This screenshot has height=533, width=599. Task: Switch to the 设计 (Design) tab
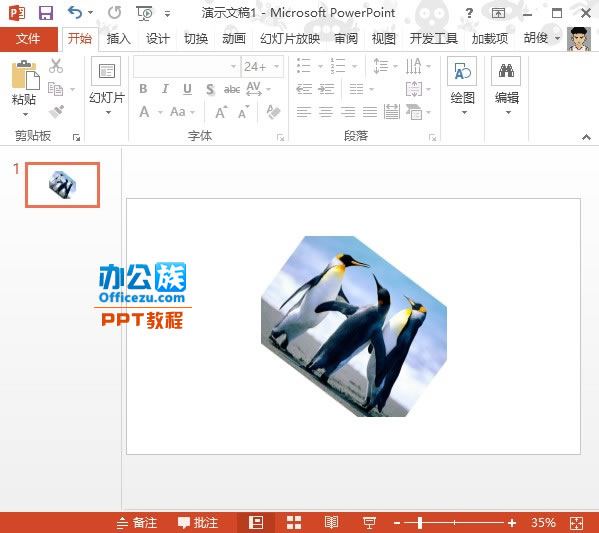[157, 39]
